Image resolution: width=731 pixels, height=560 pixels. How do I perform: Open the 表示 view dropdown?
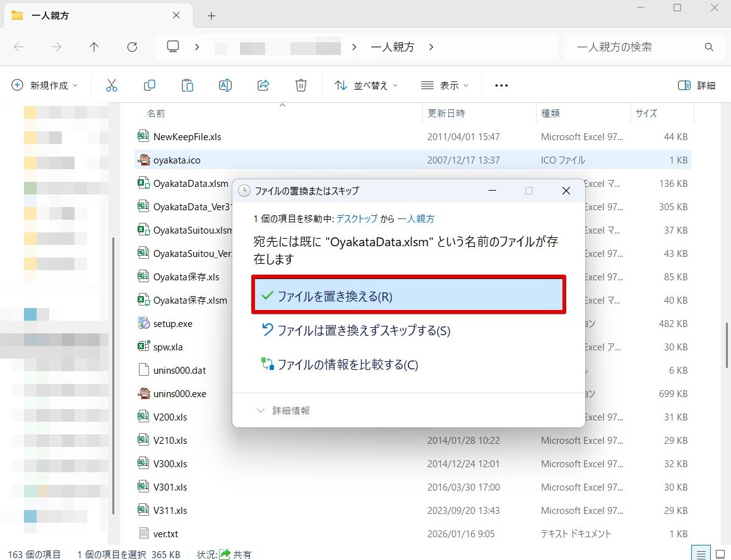445,85
